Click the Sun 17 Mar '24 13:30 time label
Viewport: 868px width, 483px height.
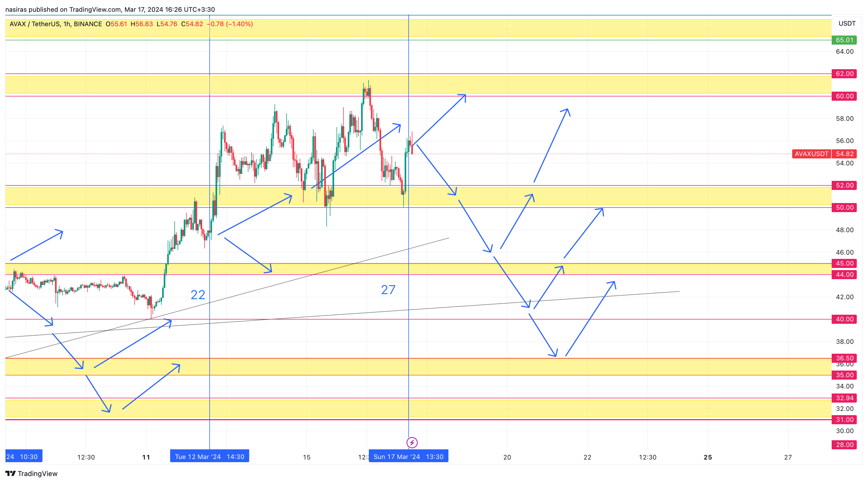pos(408,456)
